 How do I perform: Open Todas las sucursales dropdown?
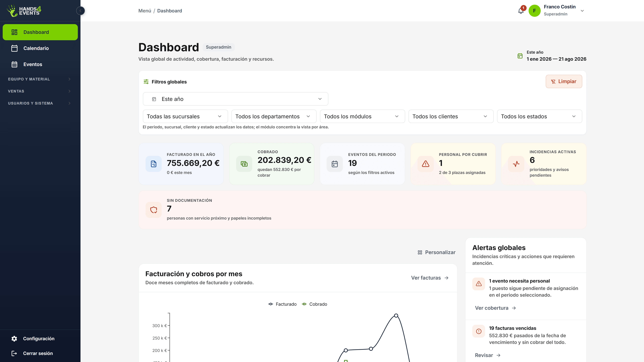(185, 116)
